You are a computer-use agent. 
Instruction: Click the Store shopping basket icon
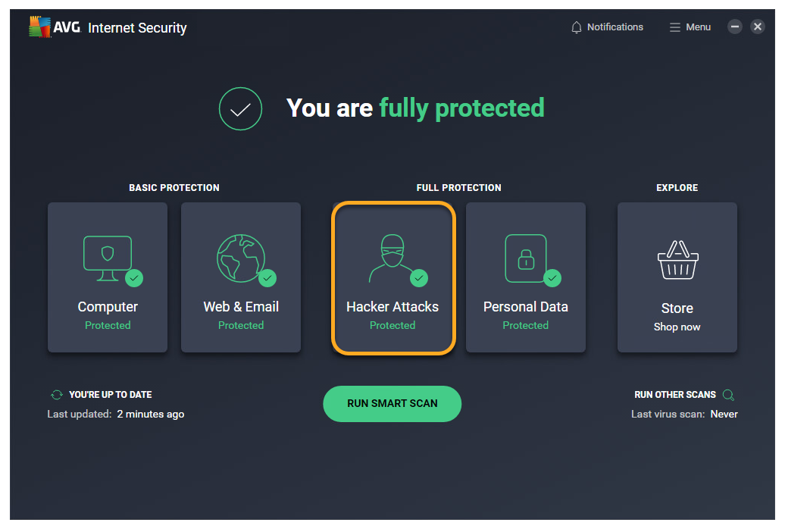click(677, 260)
